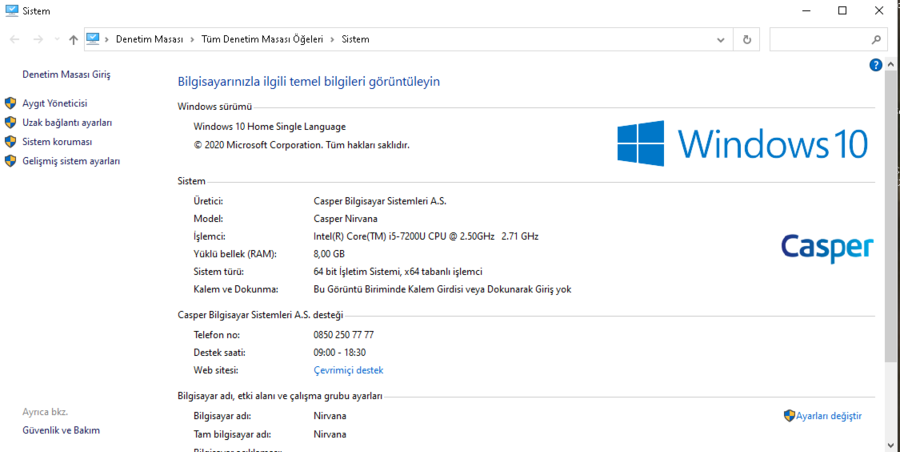The width and height of the screenshot is (900, 452).
Task: Click the help question mark icon
Action: coord(875,65)
